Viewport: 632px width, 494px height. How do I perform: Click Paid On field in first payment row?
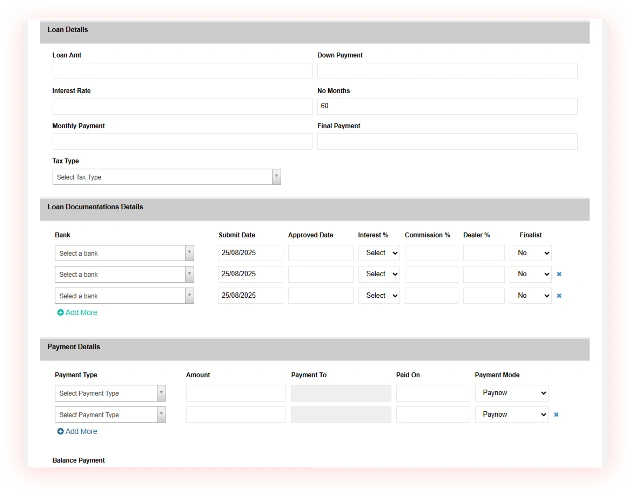(433, 393)
